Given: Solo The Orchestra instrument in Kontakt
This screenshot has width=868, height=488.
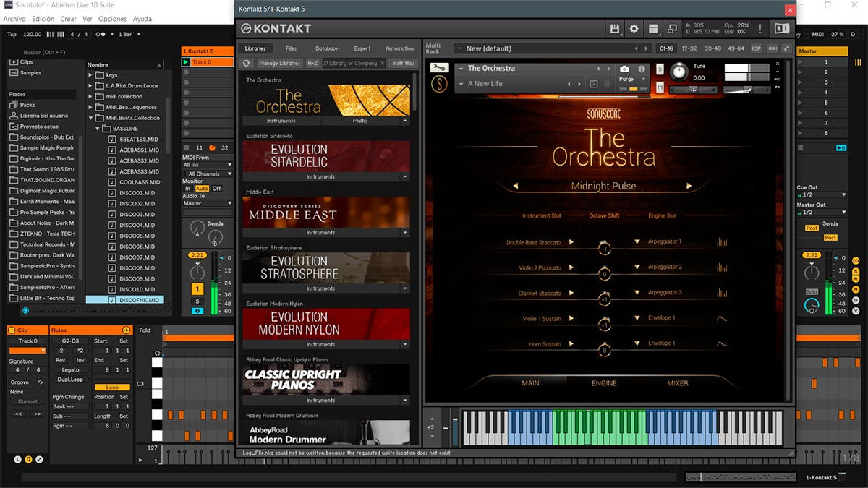Looking at the screenshot, I should pyautogui.click(x=660, y=69).
